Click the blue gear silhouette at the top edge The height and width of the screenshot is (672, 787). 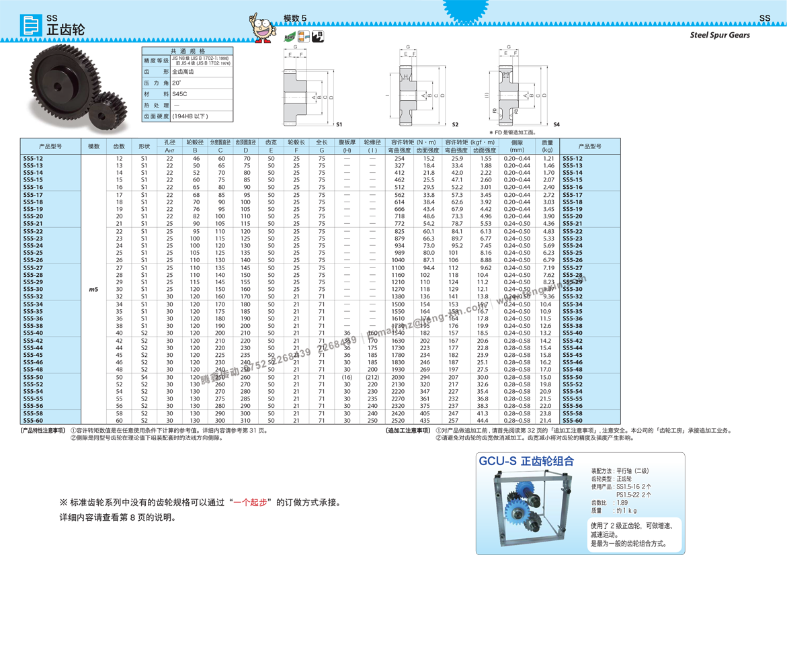pyautogui.click(x=465, y=9)
